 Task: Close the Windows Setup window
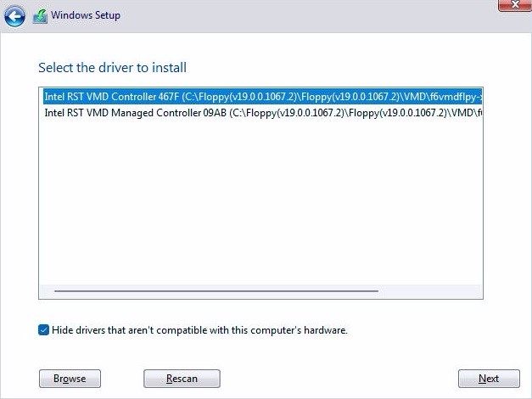pyautogui.click(x=511, y=4)
